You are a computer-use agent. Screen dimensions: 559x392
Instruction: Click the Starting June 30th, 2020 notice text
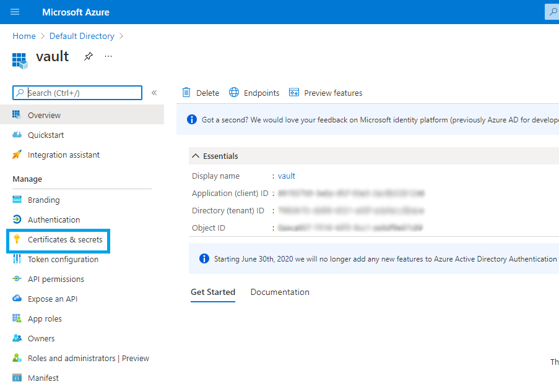[x=386, y=259]
